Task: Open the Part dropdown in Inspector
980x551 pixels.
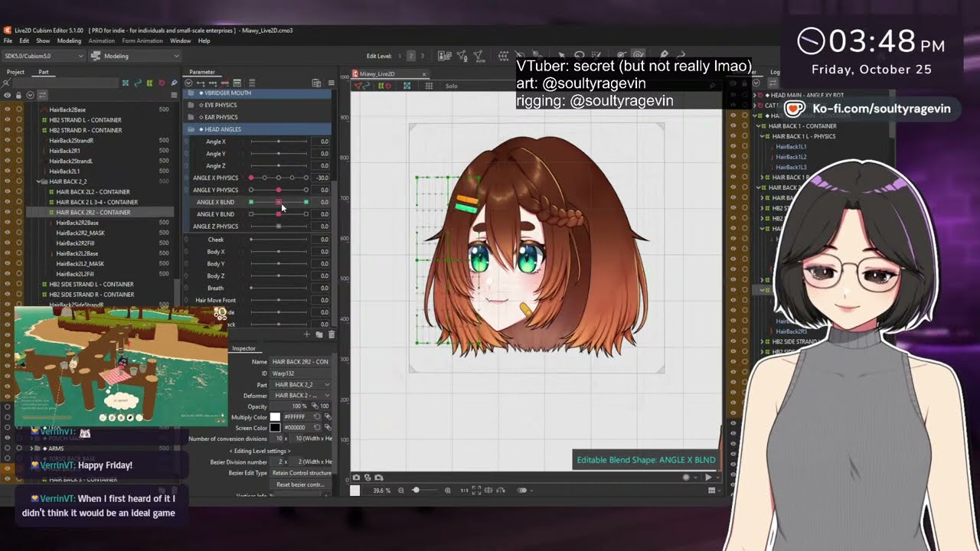Action: 301,384
